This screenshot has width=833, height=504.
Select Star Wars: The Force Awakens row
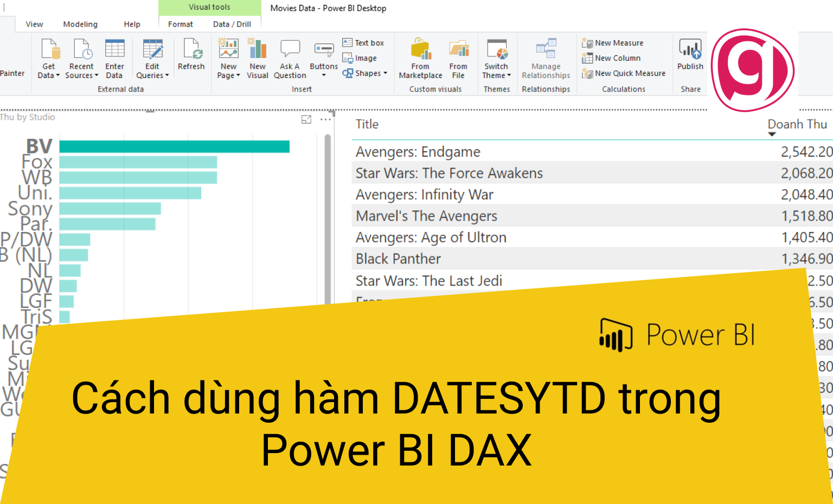(592, 172)
